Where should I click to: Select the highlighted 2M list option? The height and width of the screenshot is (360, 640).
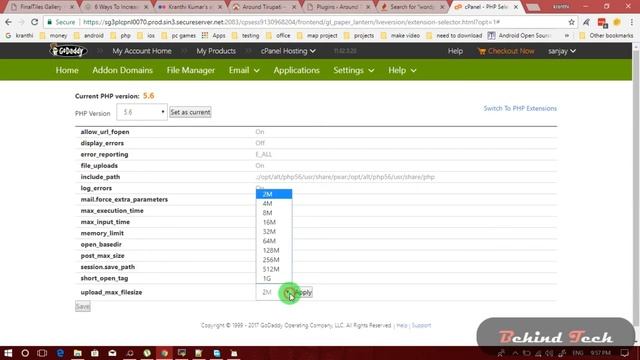(274, 194)
